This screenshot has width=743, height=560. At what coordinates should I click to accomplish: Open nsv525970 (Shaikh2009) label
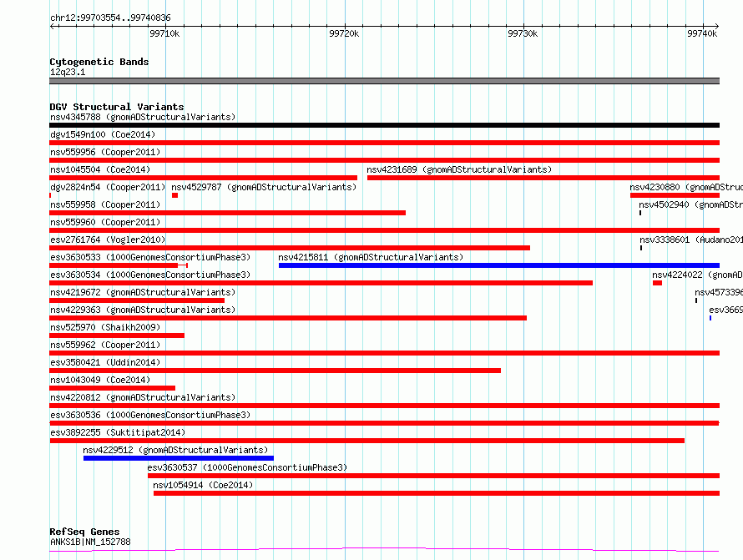coord(105,327)
